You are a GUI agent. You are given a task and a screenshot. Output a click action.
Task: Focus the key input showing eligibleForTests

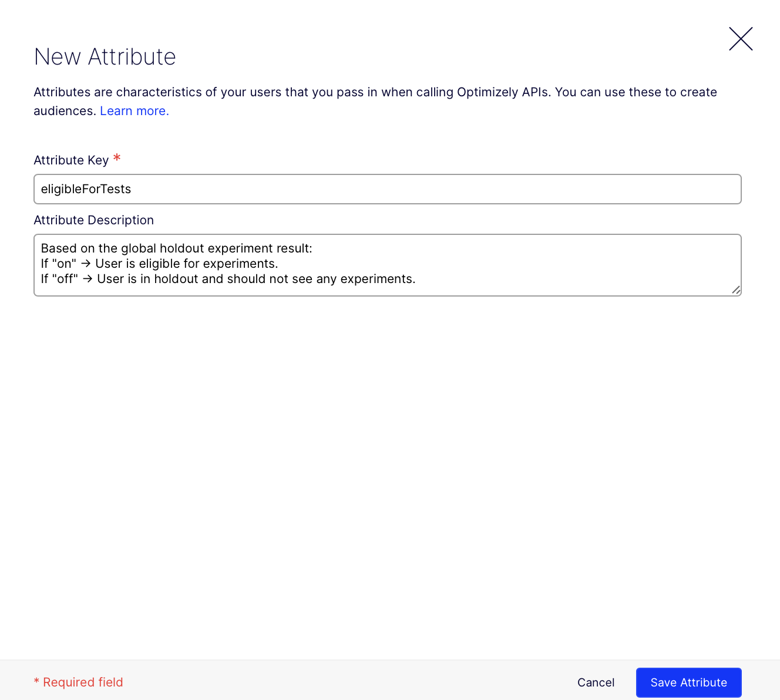click(388, 189)
